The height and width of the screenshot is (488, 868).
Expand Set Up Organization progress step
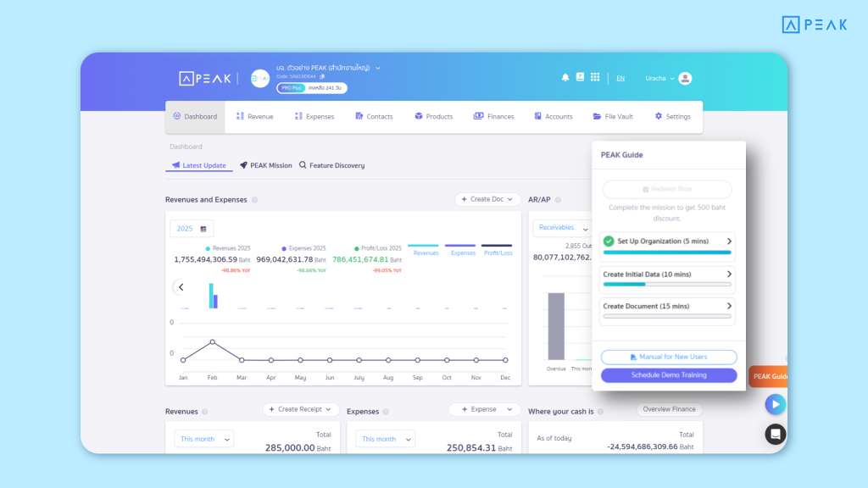(x=668, y=241)
